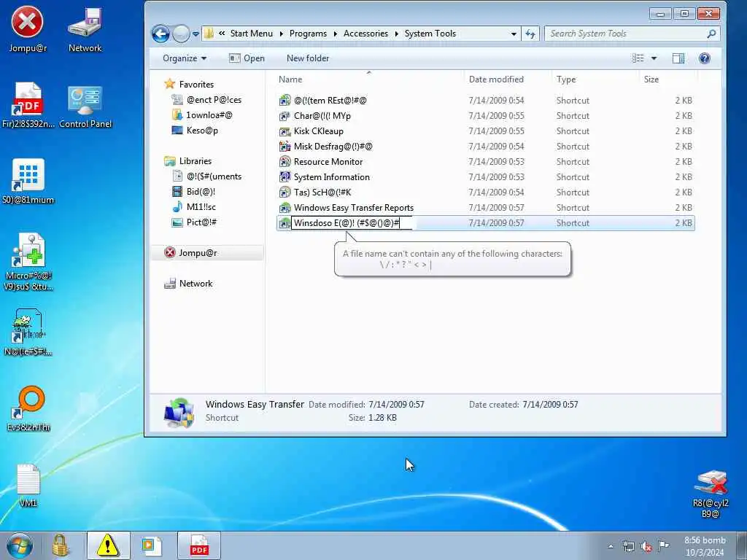The image size is (747, 560).
Task: Refresh the folder with the refresh button
Action: click(530, 34)
